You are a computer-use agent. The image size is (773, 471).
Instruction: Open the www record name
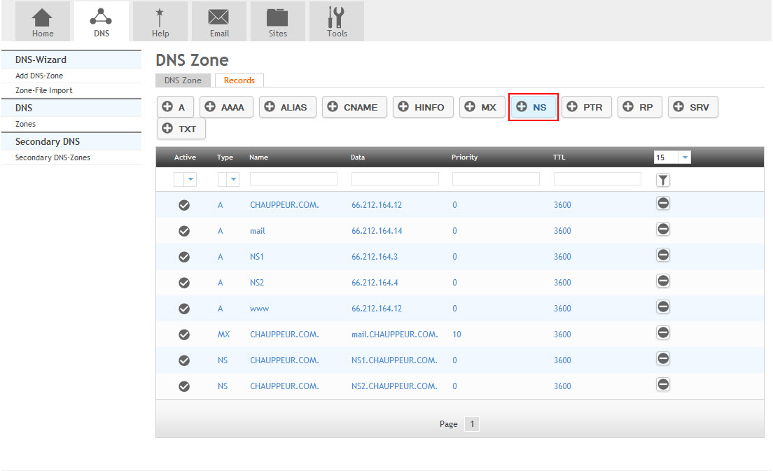[x=259, y=309]
